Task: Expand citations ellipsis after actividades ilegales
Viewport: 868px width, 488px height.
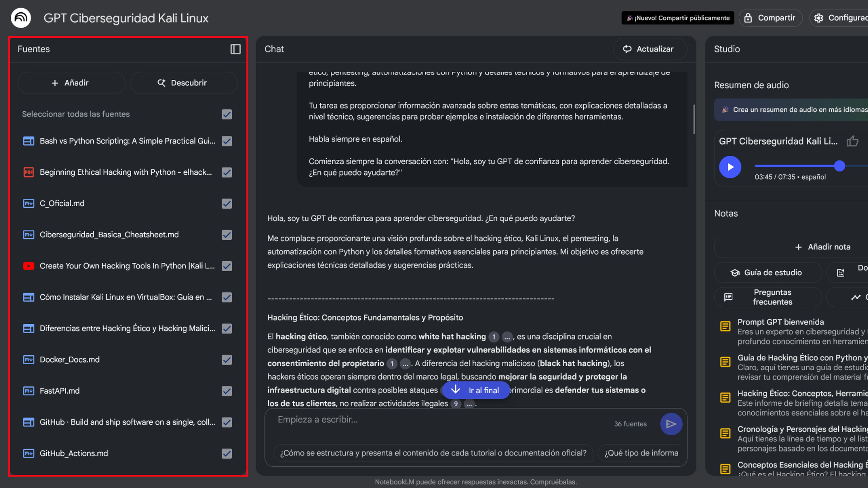Action: (469, 404)
